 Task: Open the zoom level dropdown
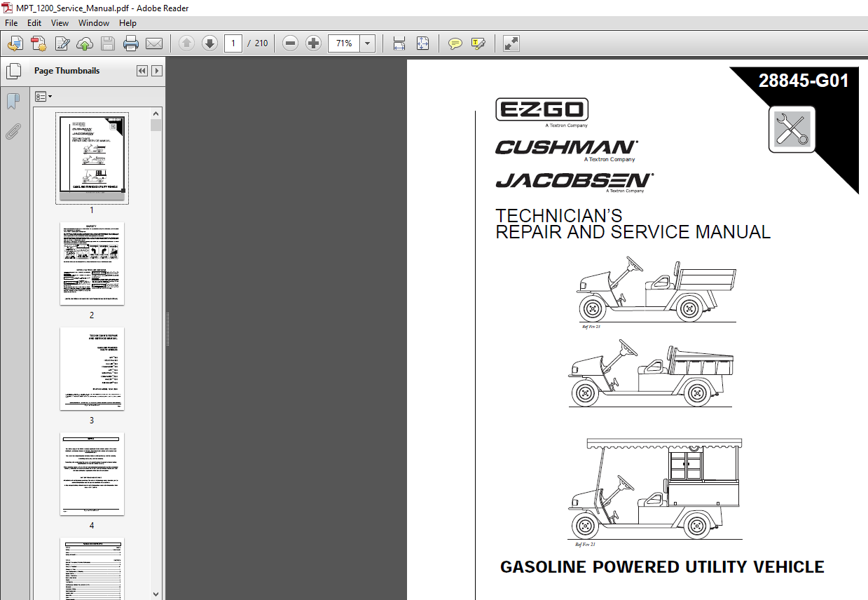pyautogui.click(x=368, y=43)
